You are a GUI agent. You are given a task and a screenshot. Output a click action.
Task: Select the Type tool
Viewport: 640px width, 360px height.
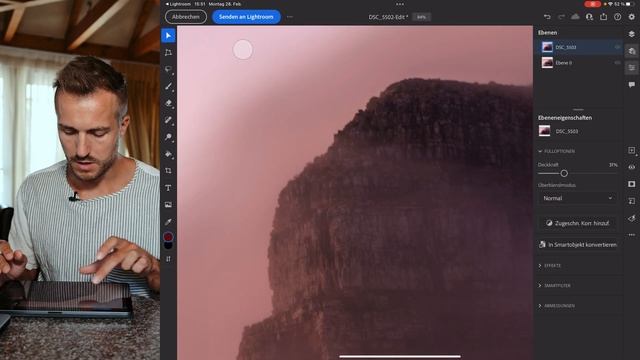pos(168,188)
